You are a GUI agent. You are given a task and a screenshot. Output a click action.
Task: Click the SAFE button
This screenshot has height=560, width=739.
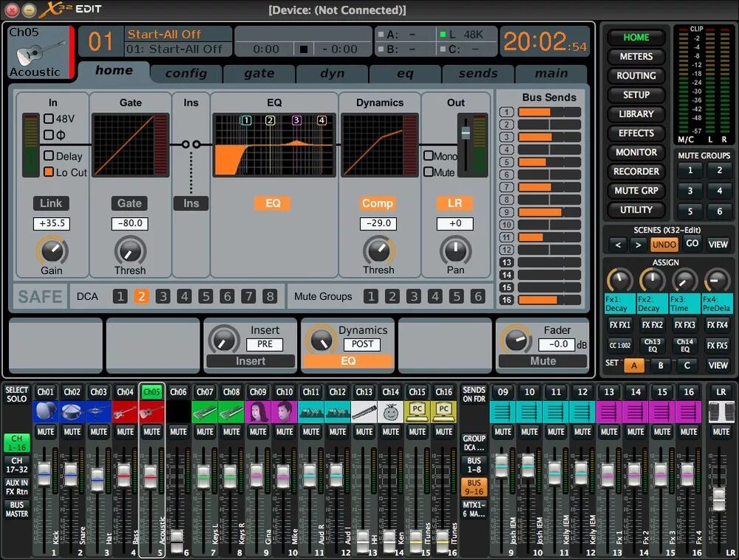coord(40,297)
